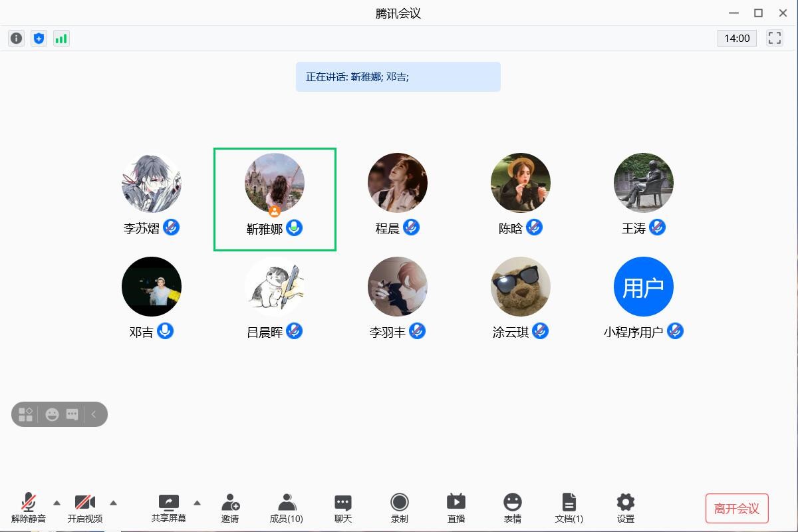
Task: Open the Invite (邀请) icon
Action: pos(230,509)
